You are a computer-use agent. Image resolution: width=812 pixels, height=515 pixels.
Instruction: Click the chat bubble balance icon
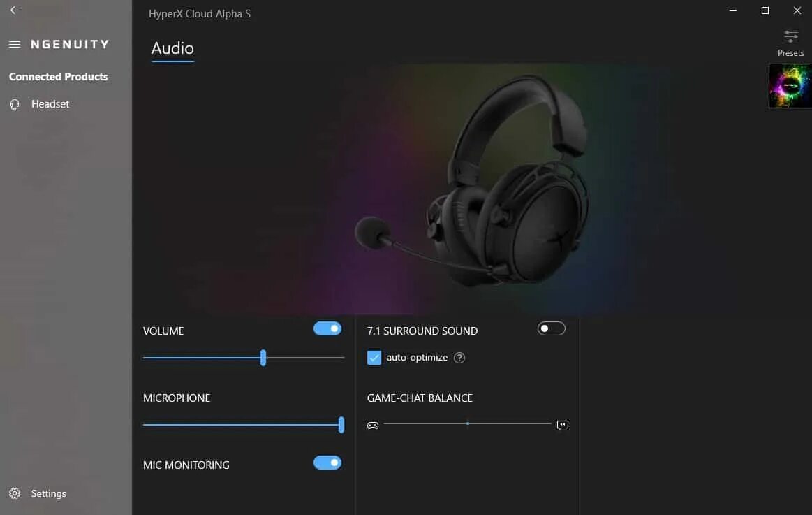pyautogui.click(x=562, y=426)
